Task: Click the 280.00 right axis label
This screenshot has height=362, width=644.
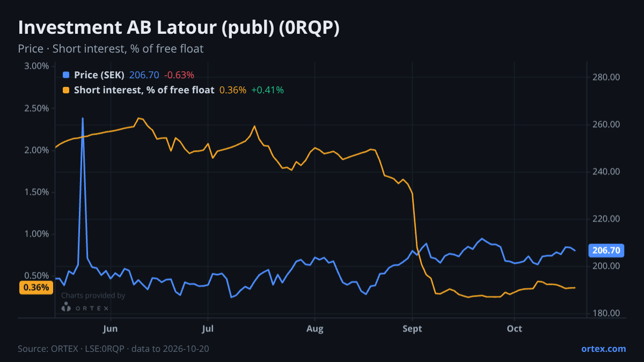Action: point(606,77)
